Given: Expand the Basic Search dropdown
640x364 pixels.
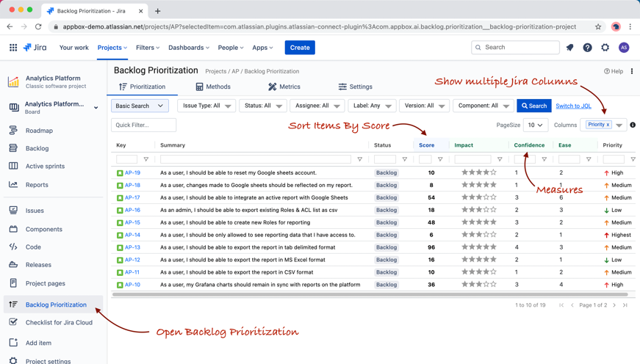Looking at the screenshot, I should click(140, 106).
